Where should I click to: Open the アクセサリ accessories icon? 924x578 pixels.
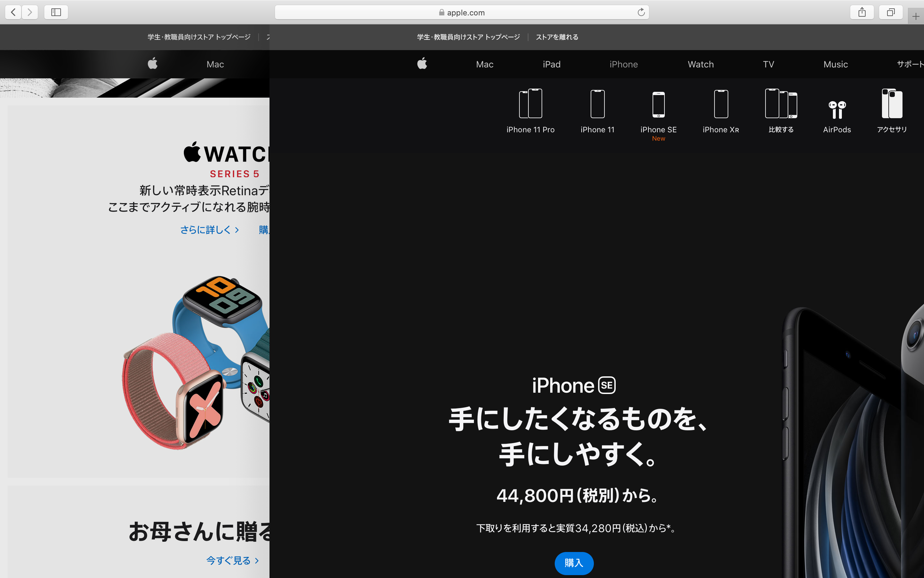point(892,111)
